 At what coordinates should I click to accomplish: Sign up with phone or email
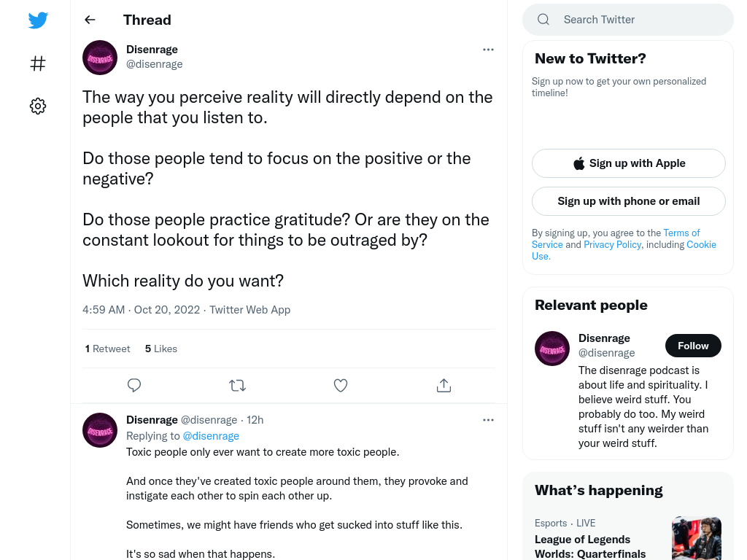628,201
